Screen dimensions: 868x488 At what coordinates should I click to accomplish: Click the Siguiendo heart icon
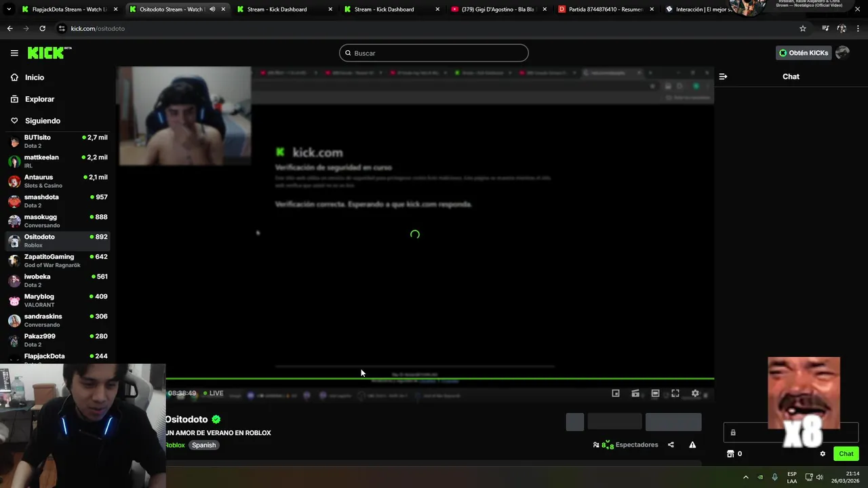[14, 121]
